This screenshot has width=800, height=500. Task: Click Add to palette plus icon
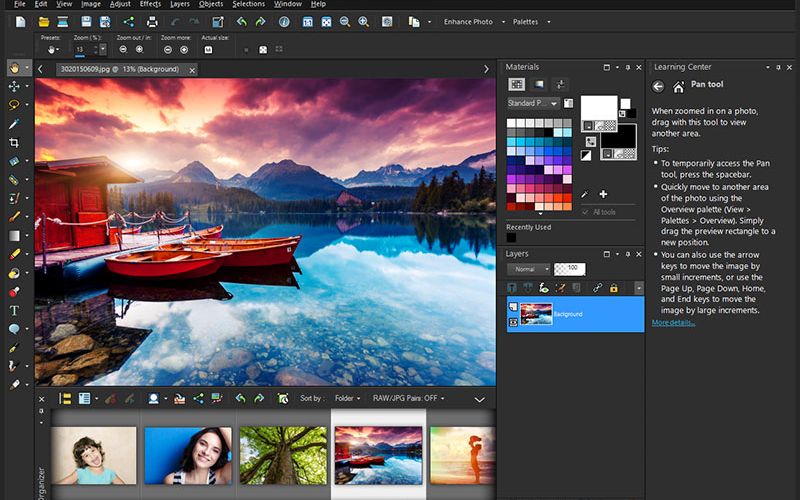click(x=603, y=194)
